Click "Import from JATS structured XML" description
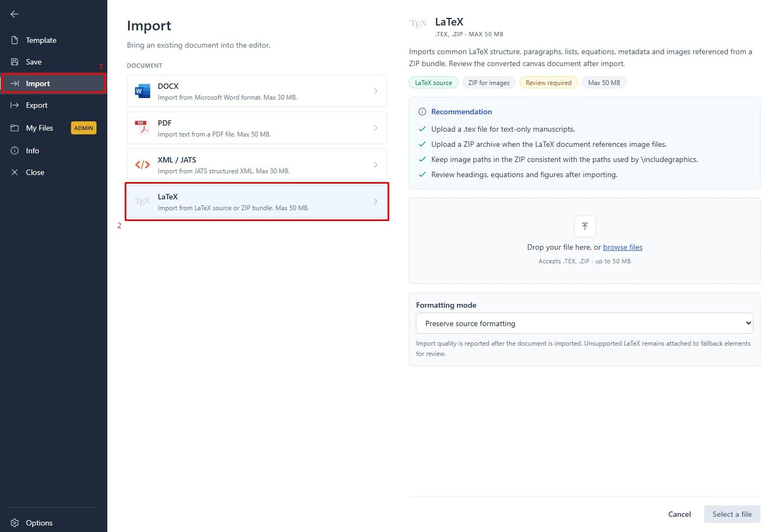This screenshot has height=532, width=779. pos(223,171)
